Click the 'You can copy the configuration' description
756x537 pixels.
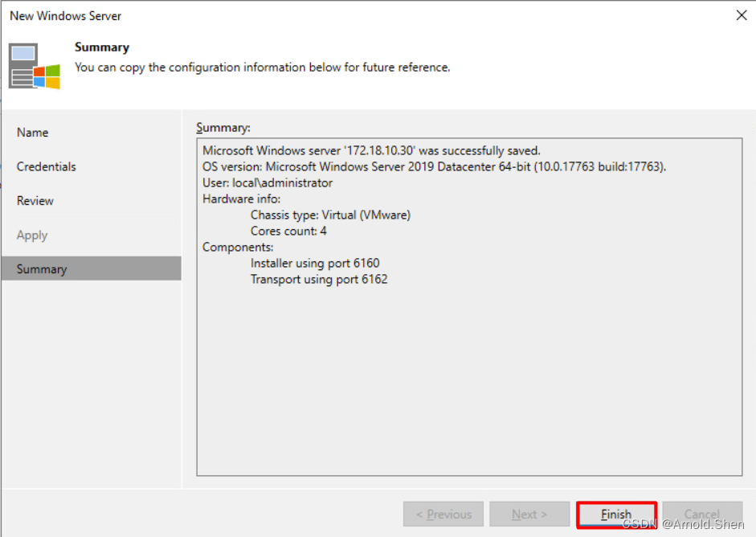[x=262, y=68]
